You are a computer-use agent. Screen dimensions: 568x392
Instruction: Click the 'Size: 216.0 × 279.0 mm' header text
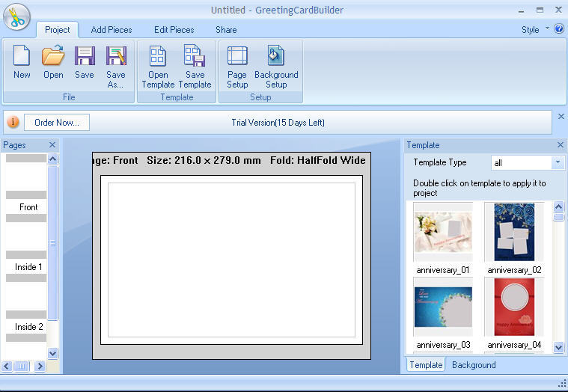[204, 160]
